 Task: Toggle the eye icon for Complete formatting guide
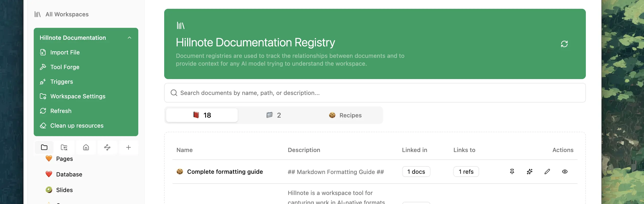[565, 172]
